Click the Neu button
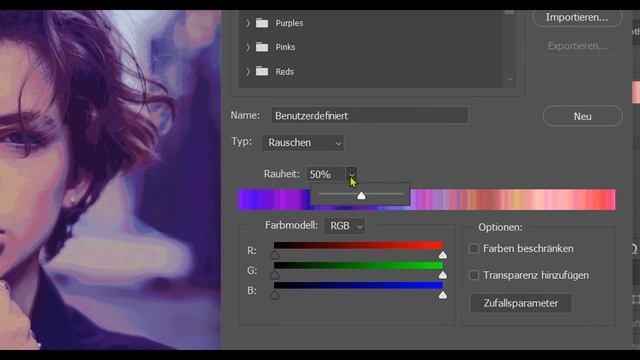 582,116
